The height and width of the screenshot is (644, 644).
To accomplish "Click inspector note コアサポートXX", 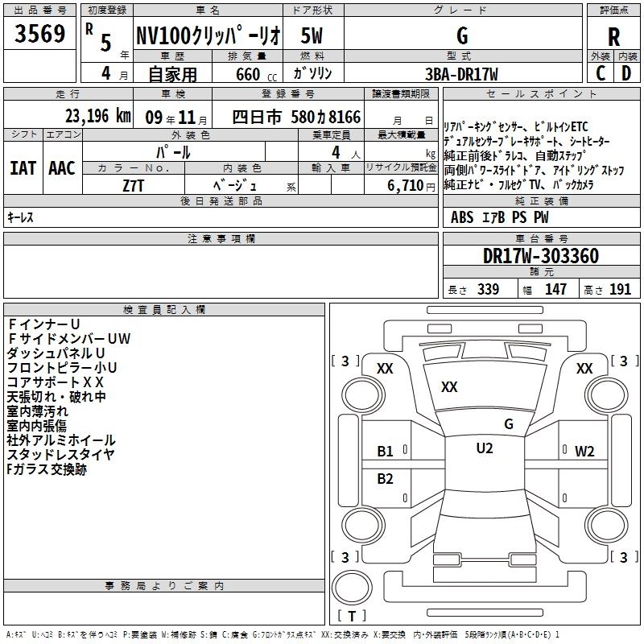I will (x=55, y=382).
